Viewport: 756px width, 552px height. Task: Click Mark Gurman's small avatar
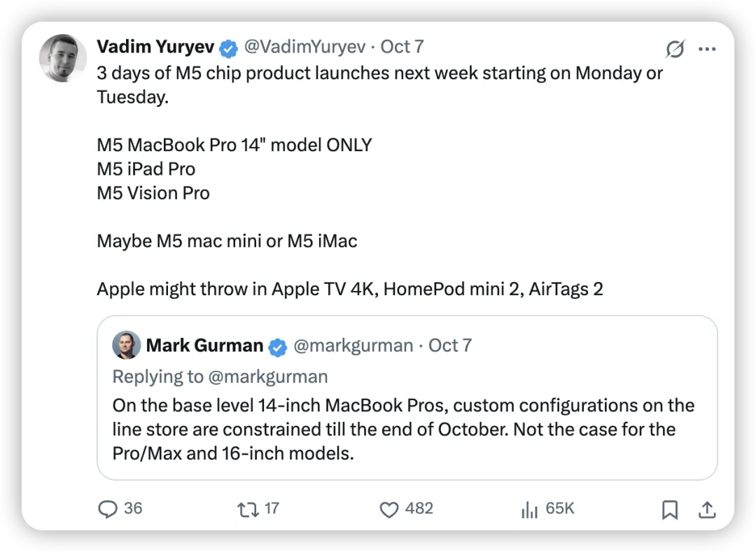click(x=127, y=346)
